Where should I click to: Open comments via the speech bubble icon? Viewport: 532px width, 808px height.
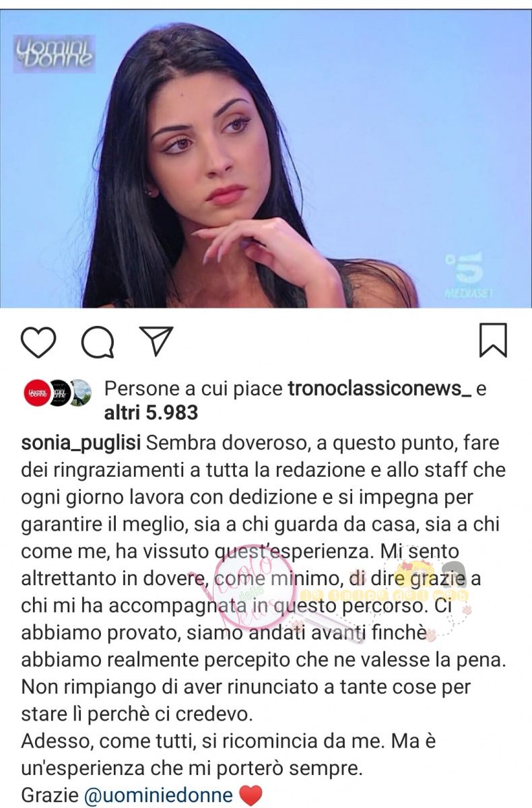97,341
